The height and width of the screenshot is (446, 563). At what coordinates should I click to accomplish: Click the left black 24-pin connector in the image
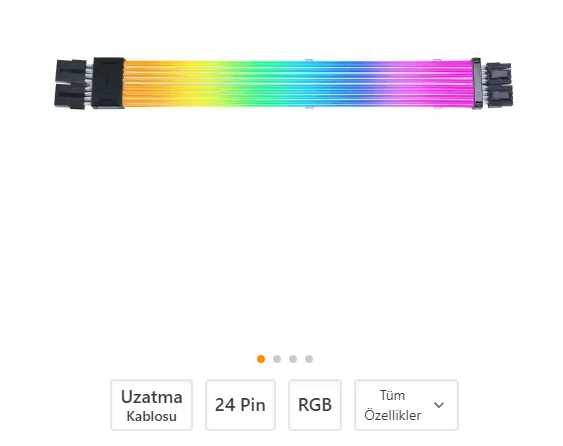[71, 84]
